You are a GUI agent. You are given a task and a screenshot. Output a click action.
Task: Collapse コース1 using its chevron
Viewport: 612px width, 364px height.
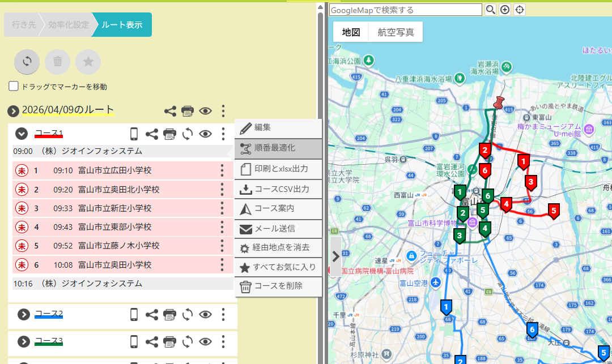coord(22,134)
